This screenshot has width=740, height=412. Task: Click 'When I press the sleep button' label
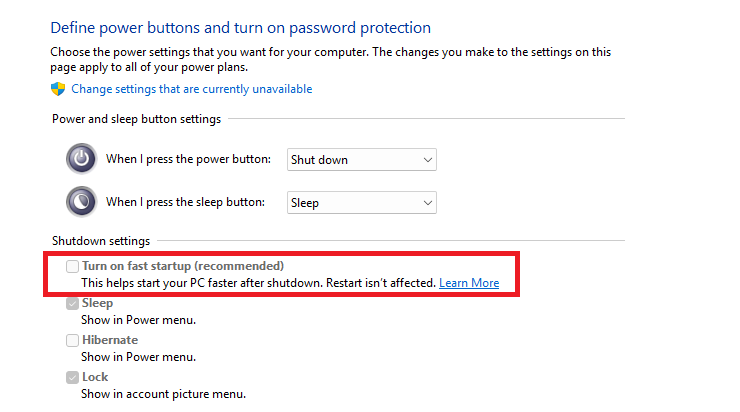pos(186,202)
